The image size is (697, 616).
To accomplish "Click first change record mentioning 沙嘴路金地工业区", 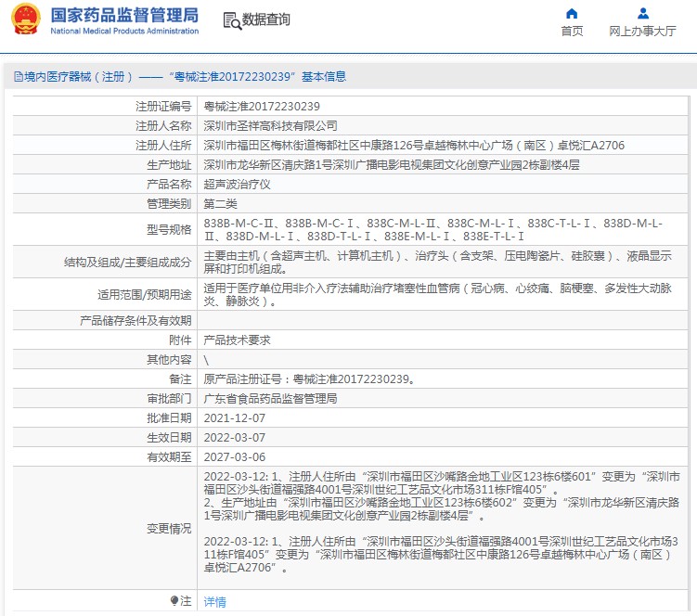I will point(442,496).
